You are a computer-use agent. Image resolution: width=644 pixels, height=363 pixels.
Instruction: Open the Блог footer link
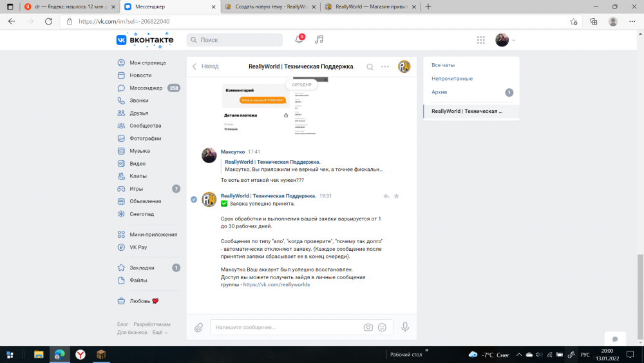[x=122, y=324]
